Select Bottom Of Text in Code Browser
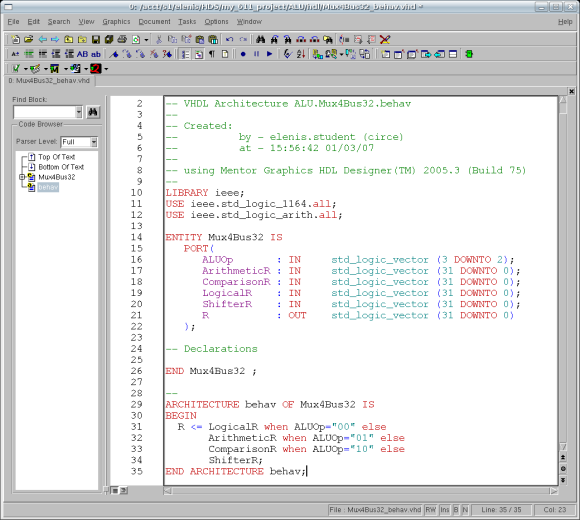The image size is (580, 520). (x=61, y=167)
